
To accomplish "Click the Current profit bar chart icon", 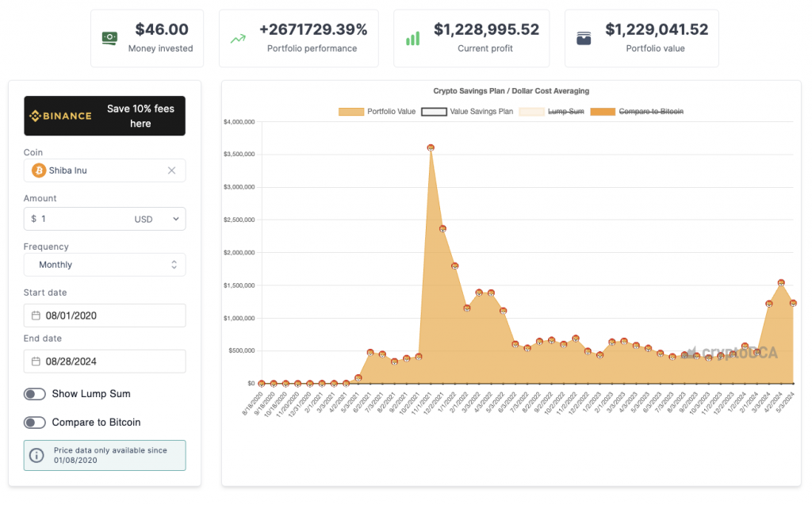I will click(412, 38).
